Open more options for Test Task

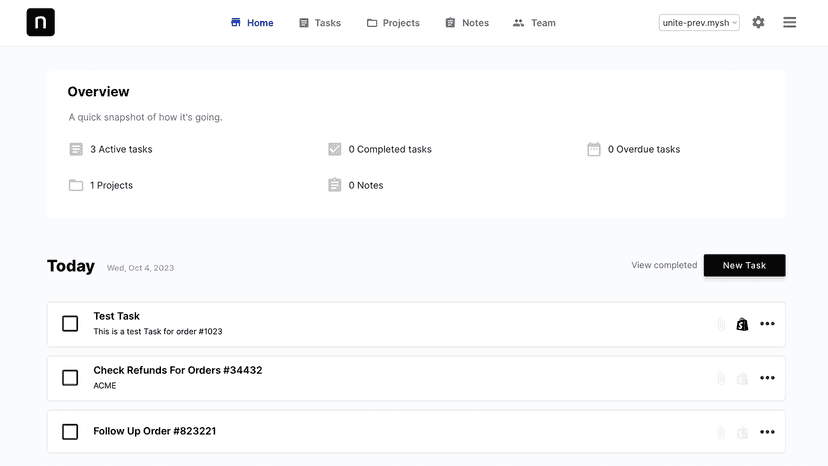(767, 324)
